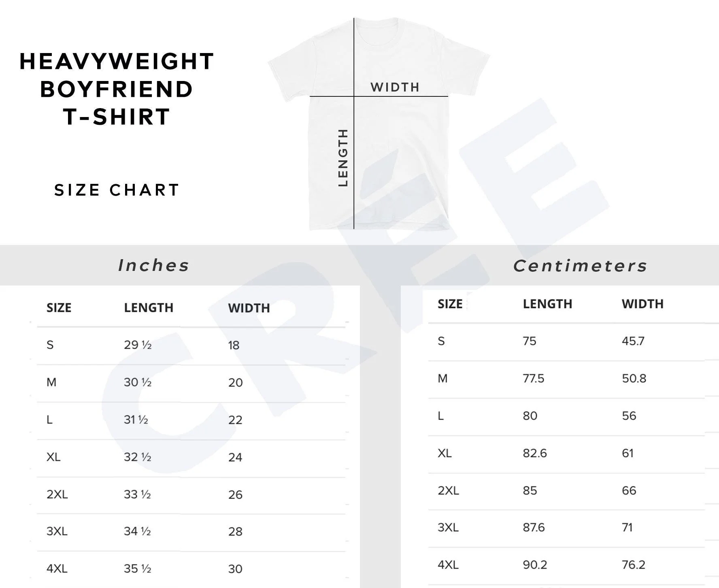This screenshot has height=588, width=719.
Task: Click the white t-shirt illustration
Action: [379, 124]
